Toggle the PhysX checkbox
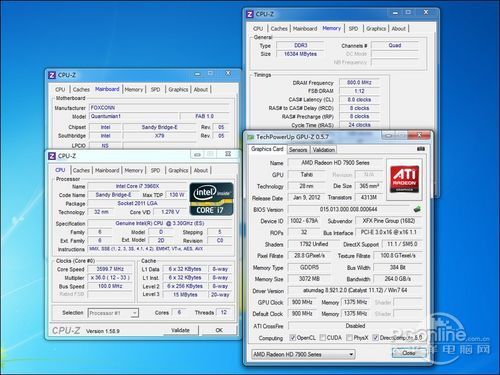Image resolution: width=500 pixels, height=375 pixels. (349, 338)
